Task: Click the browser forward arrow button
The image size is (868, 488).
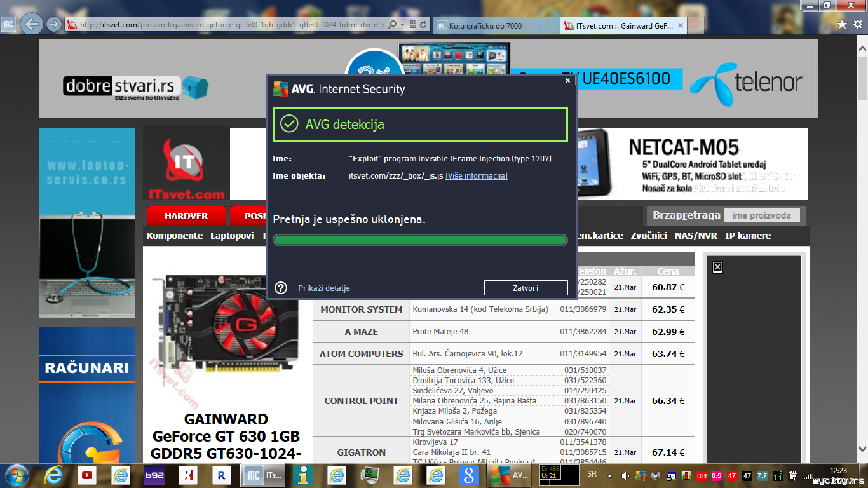Action: pos(54,24)
